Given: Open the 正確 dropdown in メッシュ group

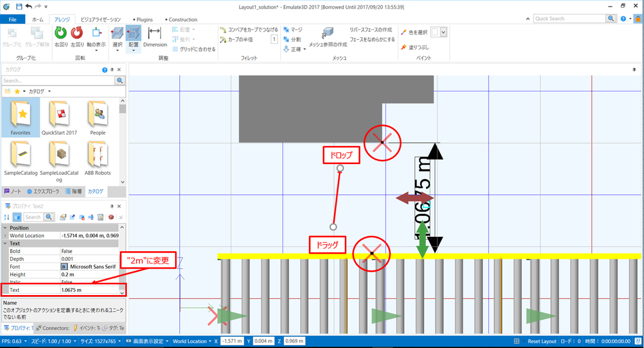Looking at the screenshot, I should pos(305,49).
